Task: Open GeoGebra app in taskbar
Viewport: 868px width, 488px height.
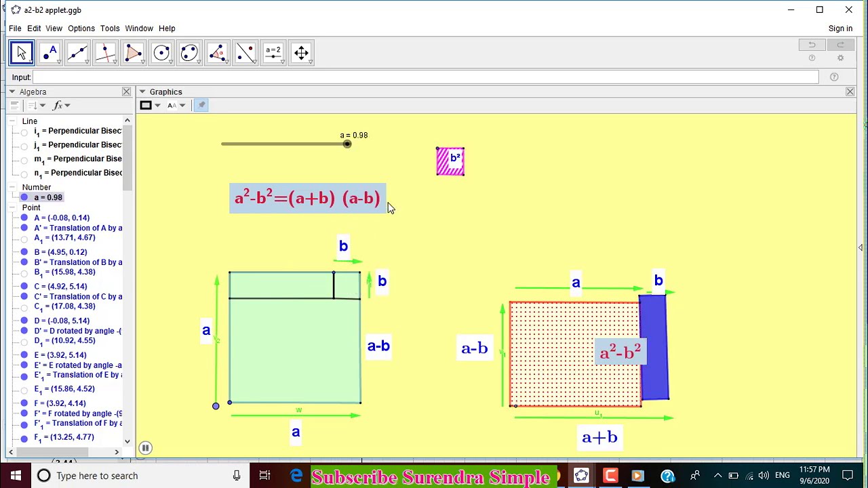Action: pos(581,476)
